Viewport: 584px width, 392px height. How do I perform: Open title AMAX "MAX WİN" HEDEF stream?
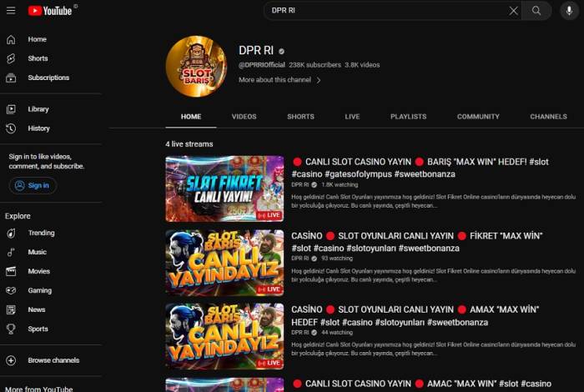click(x=415, y=315)
